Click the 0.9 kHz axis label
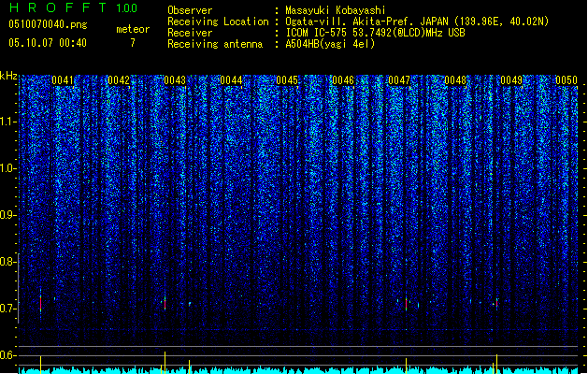This screenshot has width=588, height=374. pyautogui.click(x=8, y=215)
